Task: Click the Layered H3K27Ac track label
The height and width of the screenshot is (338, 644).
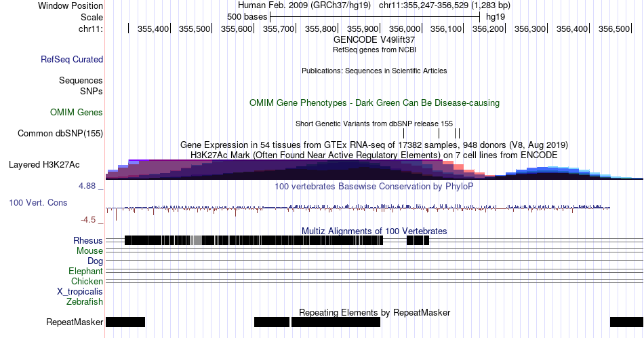Action: pyautogui.click(x=44, y=165)
